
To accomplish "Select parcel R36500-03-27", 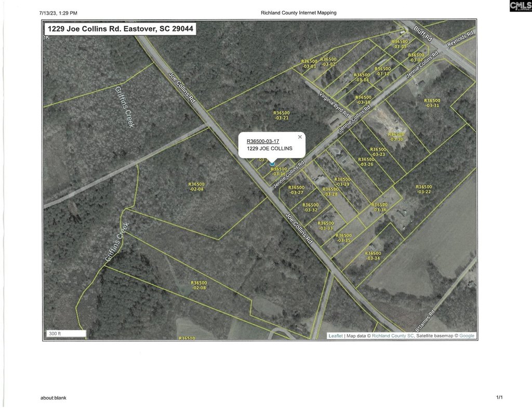I will (296, 190).
